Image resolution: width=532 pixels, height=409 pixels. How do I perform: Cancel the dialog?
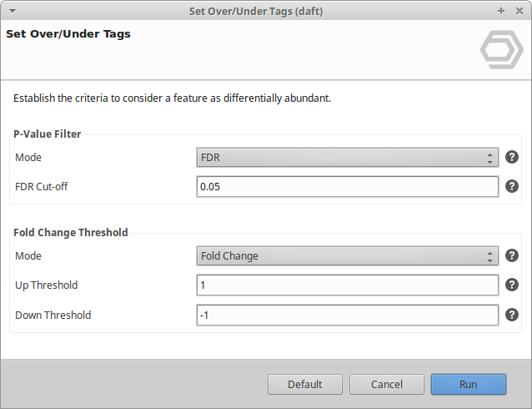point(387,384)
